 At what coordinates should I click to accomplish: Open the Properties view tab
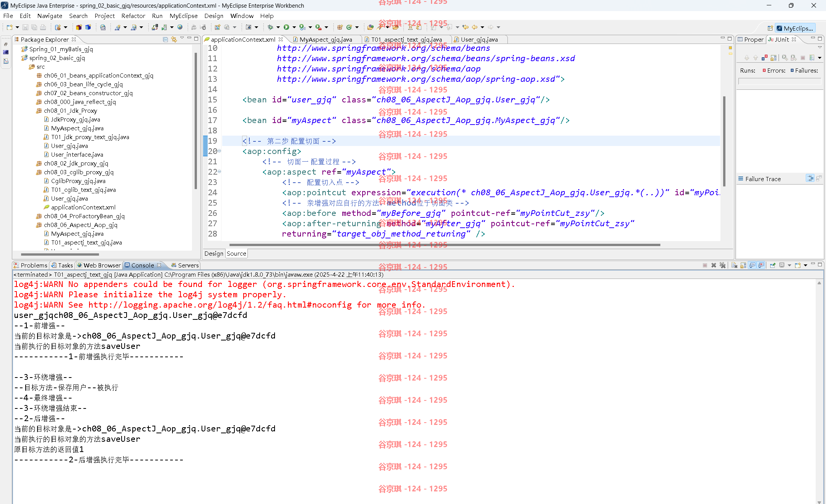click(751, 39)
